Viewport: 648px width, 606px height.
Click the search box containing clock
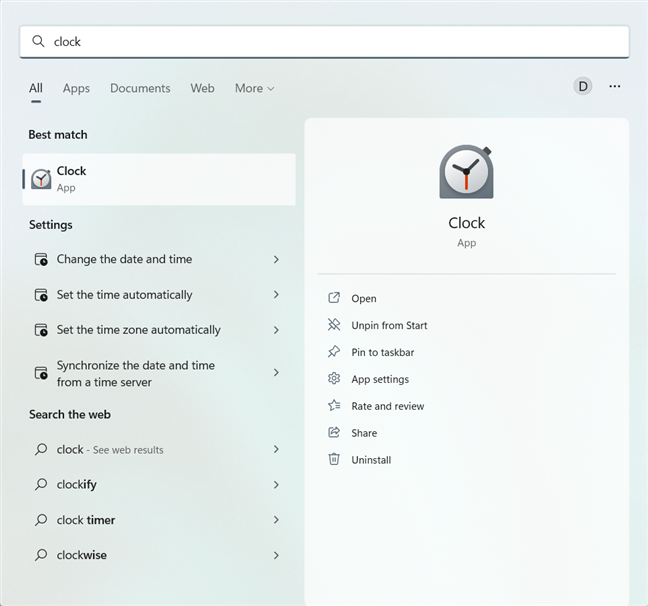pos(324,42)
